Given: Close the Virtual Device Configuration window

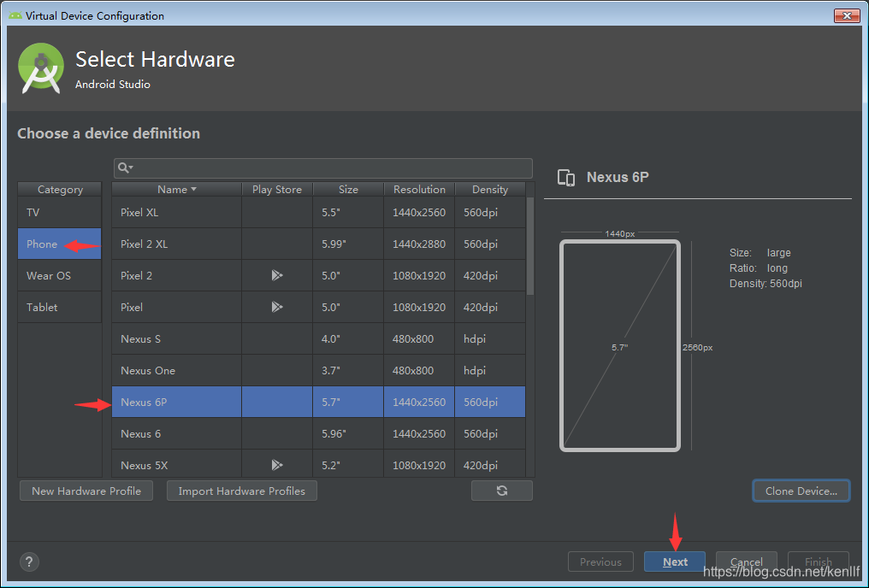Looking at the screenshot, I should (847, 15).
